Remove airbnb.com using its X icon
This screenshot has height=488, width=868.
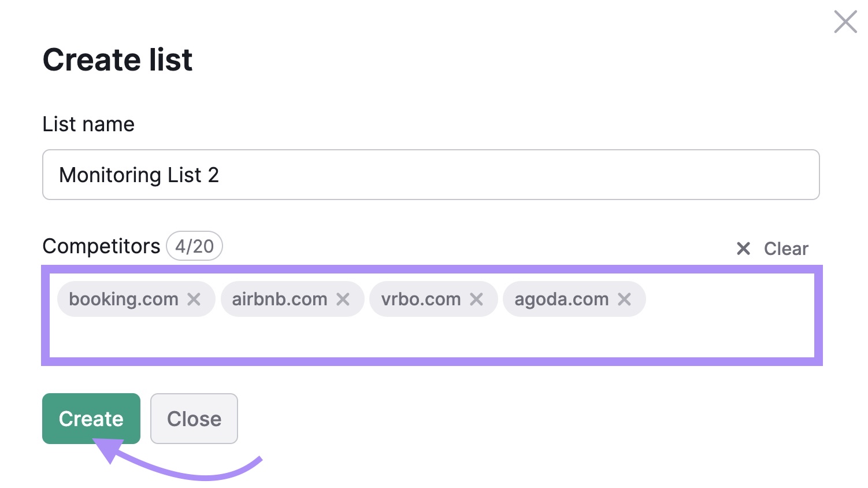[x=343, y=299]
